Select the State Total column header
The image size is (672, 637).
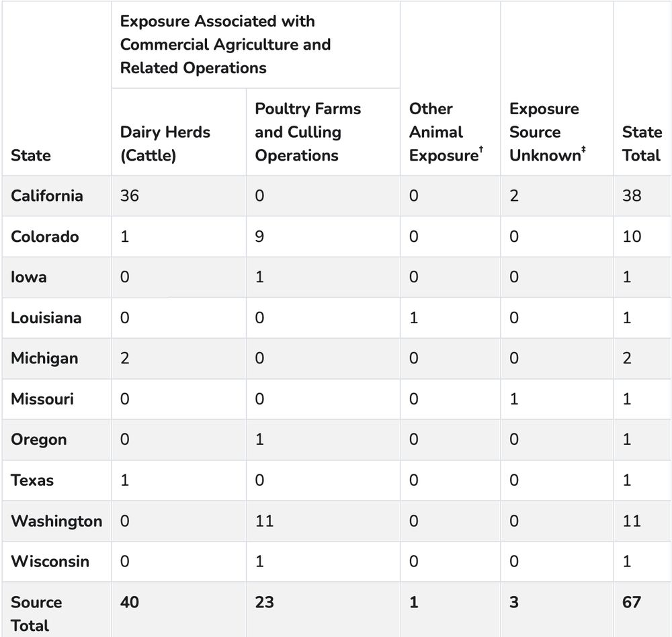[x=641, y=144]
